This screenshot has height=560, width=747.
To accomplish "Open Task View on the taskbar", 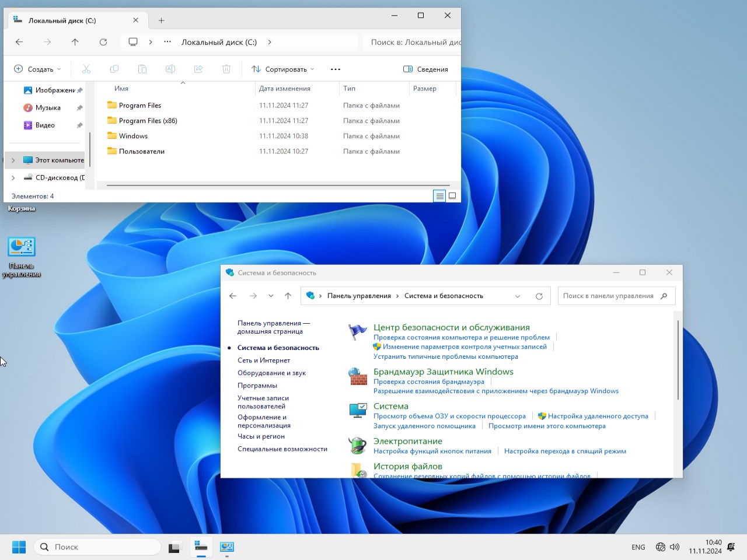I will pyautogui.click(x=174, y=547).
